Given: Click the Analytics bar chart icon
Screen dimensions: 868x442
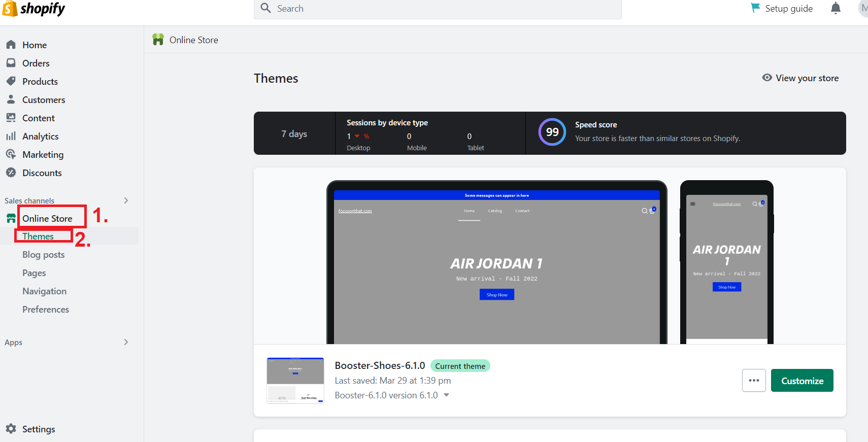Looking at the screenshot, I should click(11, 136).
